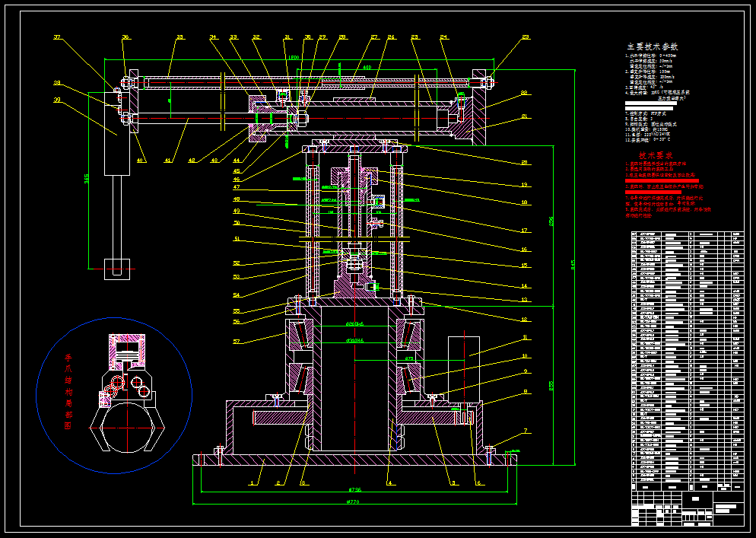Screen dimensions: 756x538
Task: Click part callout number 5
Action: pos(453,483)
